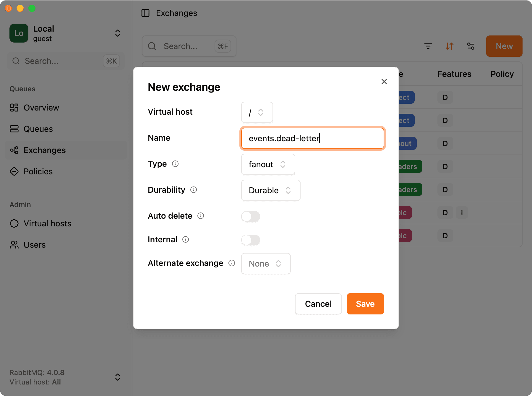
Task: Change the exchange Type from fanout
Action: [x=268, y=164]
